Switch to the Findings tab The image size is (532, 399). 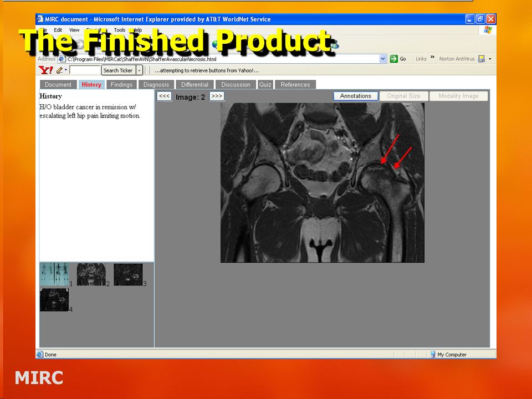click(121, 84)
